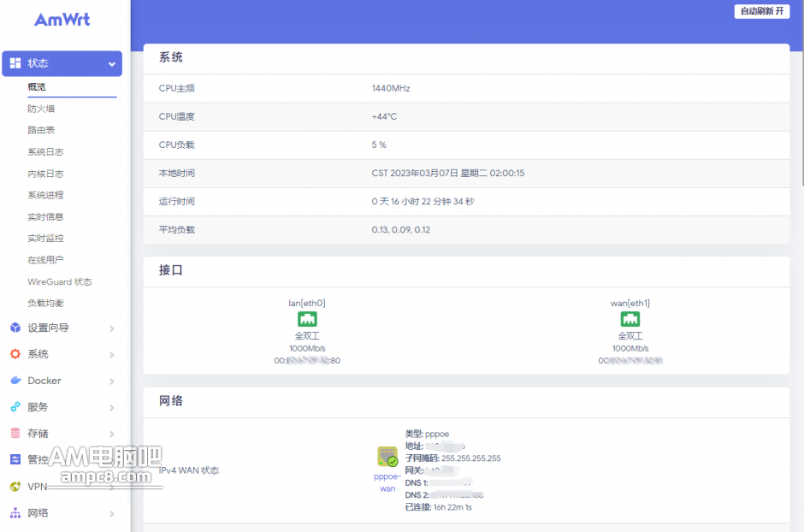Screen dimensions: 804x532
Task: Click the CPU负载 value 5 %
Action: pyautogui.click(x=379, y=145)
